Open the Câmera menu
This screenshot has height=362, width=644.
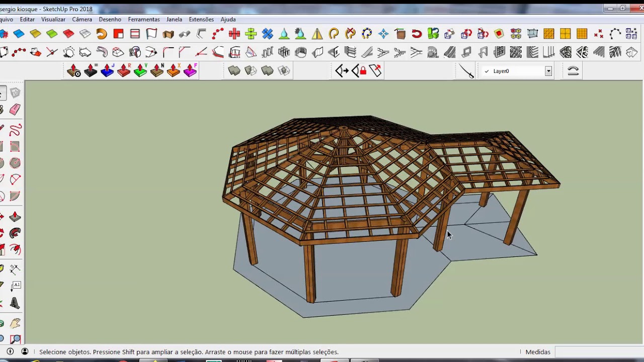tap(82, 19)
